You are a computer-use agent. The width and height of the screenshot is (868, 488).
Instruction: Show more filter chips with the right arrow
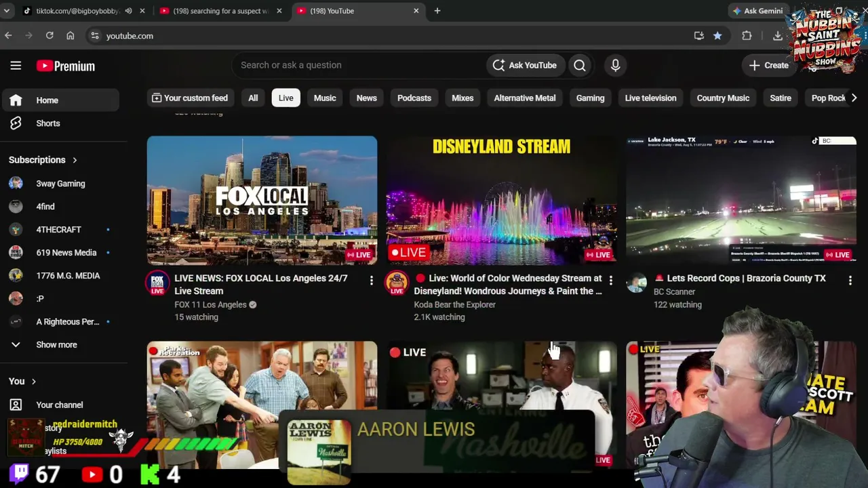(x=854, y=98)
